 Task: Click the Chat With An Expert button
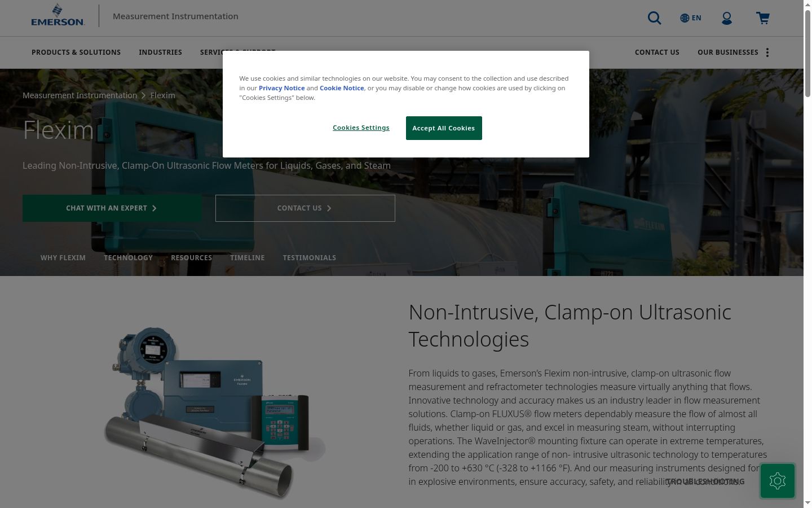coord(112,208)
